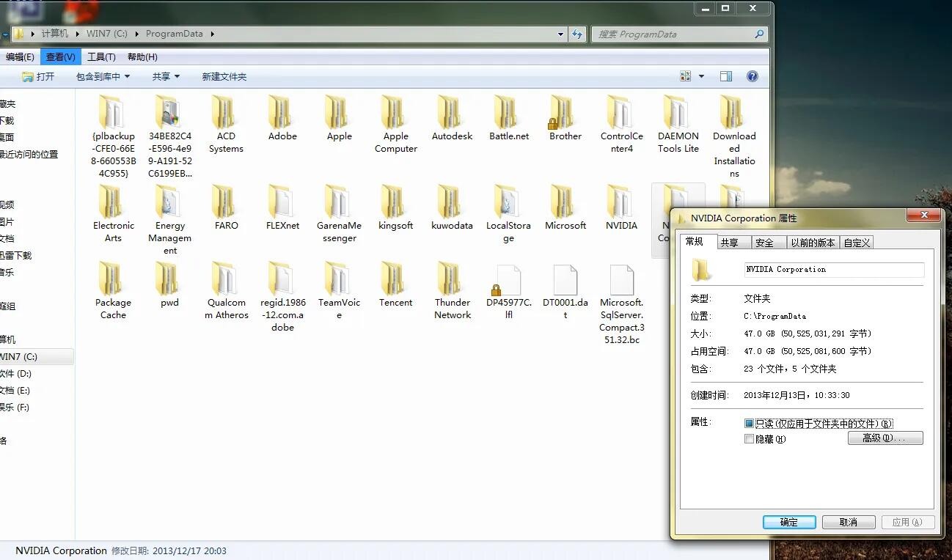Expand the Share with dropdown
Screen dimensions: 952x560
pos(166,76)
